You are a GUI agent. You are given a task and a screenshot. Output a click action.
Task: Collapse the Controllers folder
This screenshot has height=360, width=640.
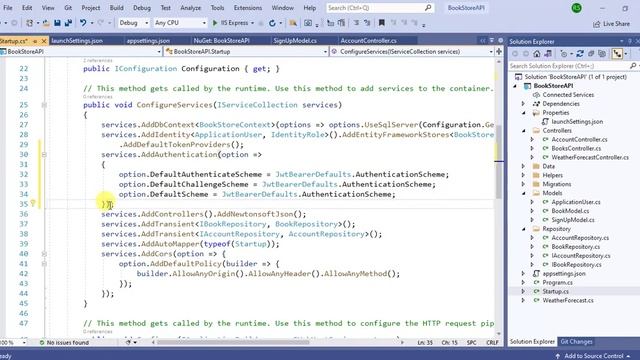click(524, 131)
